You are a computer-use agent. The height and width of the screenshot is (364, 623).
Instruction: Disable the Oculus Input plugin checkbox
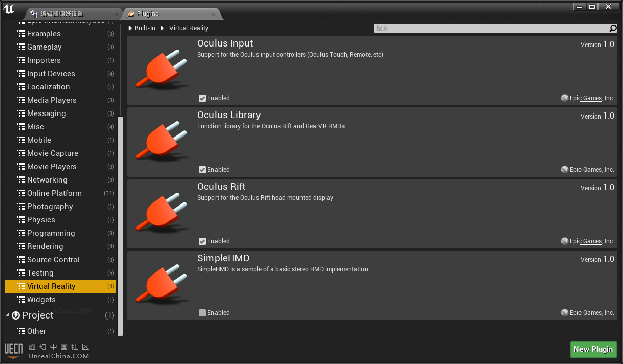[202, 98]
